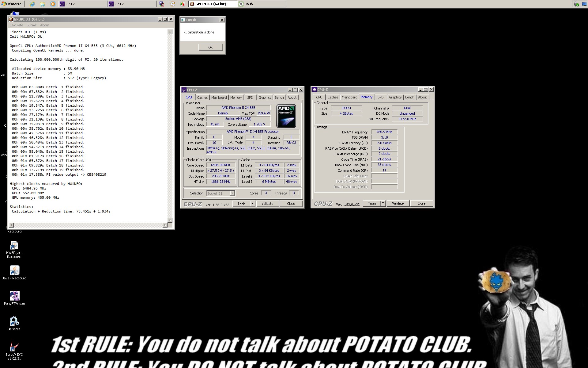
Task: Open the Caches tab in left CPU-Z
Action: pyautogui.click(x=202, y=98)
